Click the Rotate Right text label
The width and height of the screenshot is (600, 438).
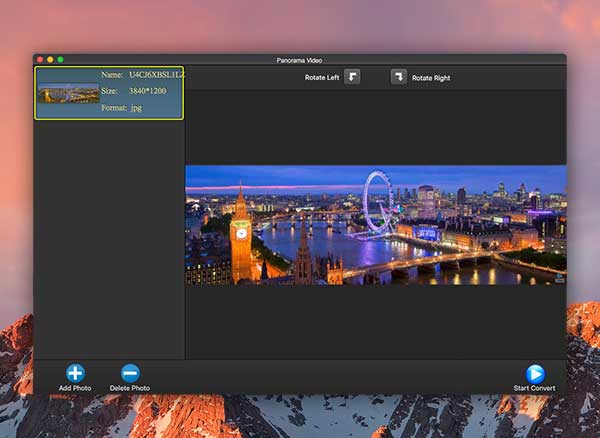431,78
